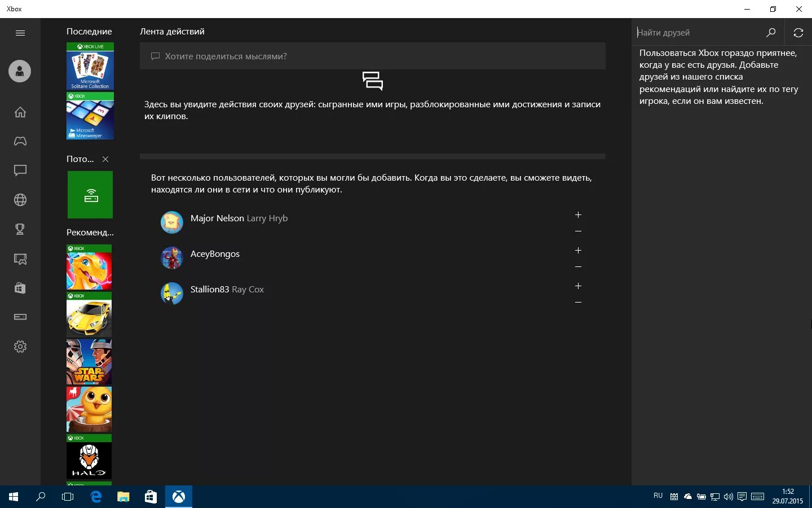
Task: Open AceyBongos's profile
Action: [x=215, y=254]
